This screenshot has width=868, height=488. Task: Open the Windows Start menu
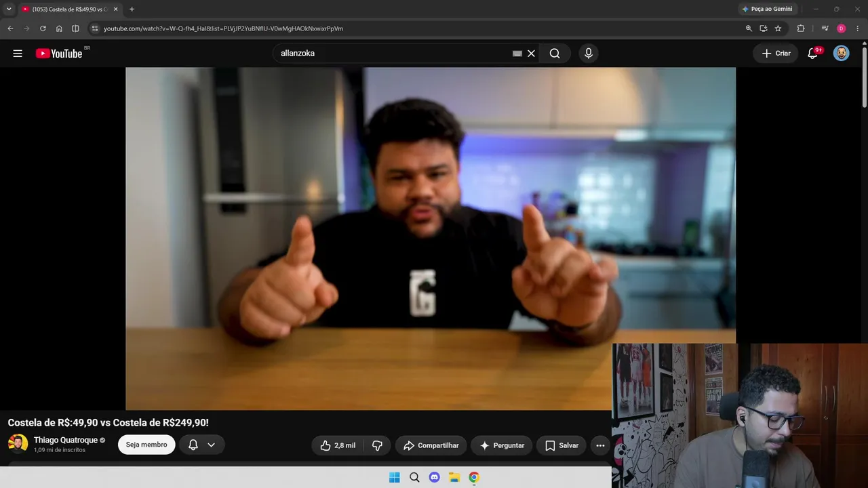(394, 477)
